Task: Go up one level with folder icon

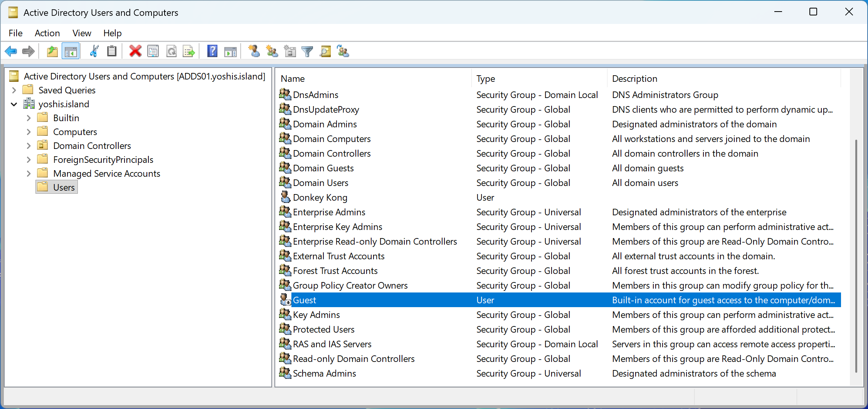Action: coord(52,51)
